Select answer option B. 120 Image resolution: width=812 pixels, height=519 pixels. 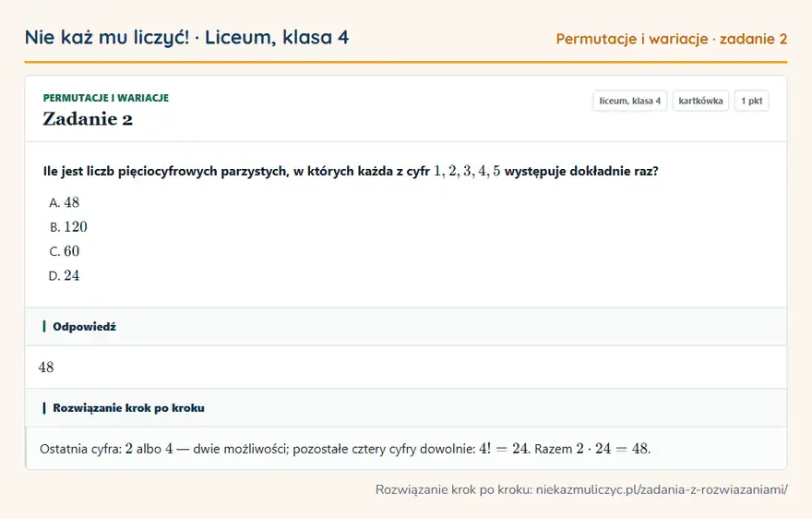click(x=68, y=227)
